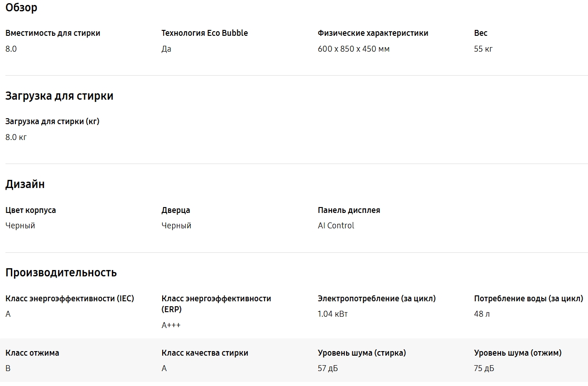The height and width of the screenshot is (386, 588).
Task: Select the Класс качества стирки label
Action: 205,353
